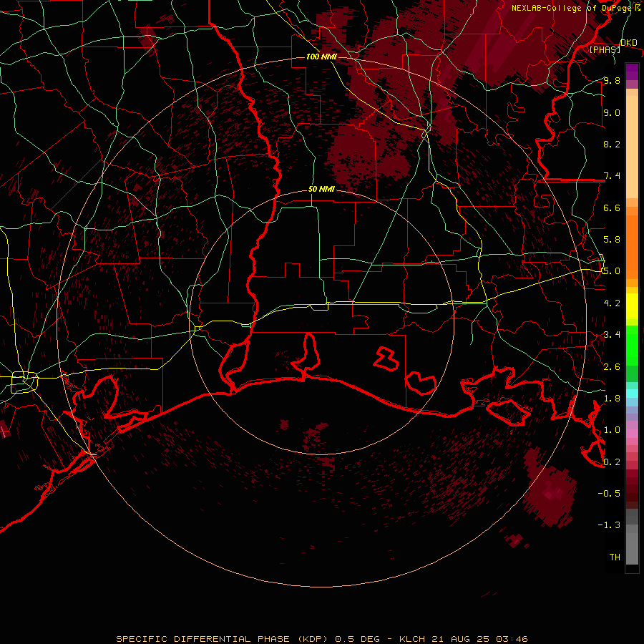This screenshot has height=644, width=644.
Task: Click the 100 NMI range ring label
Action: [321, 57]
